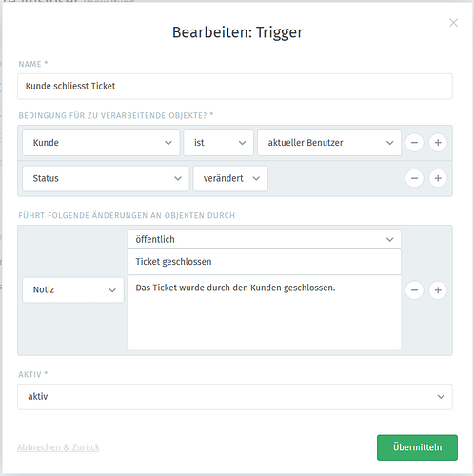Add condition after the Kunde row
Viewport: 474px width, 476px height.
pos(438,143)
